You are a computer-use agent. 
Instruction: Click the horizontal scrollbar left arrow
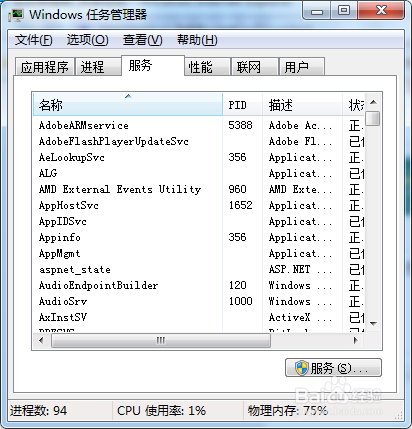(41, 340)
